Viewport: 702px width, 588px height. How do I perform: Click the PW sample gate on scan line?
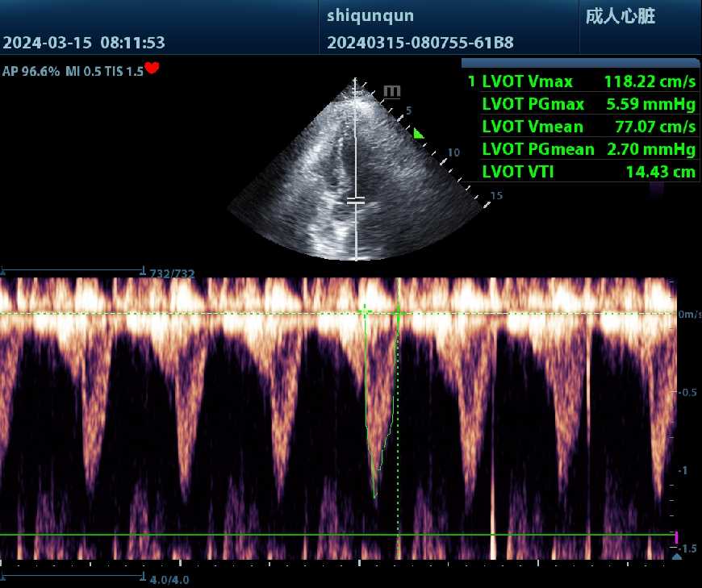click(x=356, y=200)
